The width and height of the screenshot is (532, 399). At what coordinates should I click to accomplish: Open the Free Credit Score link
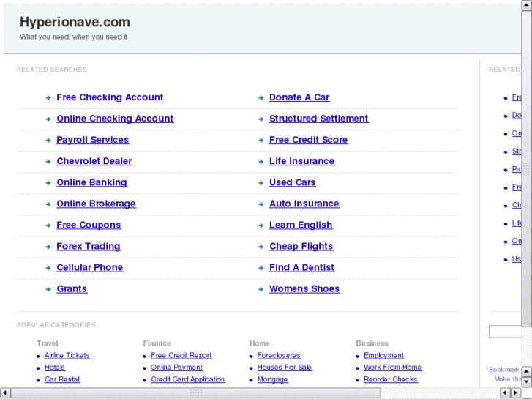click(x=308, y=140)
